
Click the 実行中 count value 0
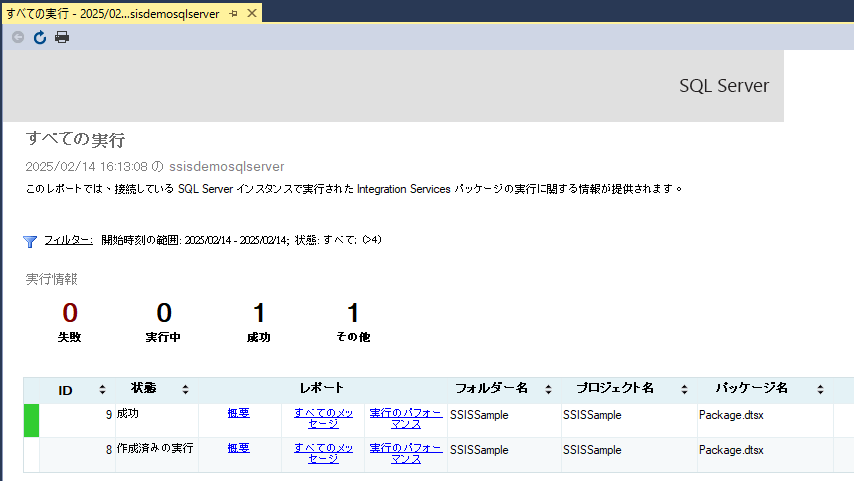pos(164,313)
